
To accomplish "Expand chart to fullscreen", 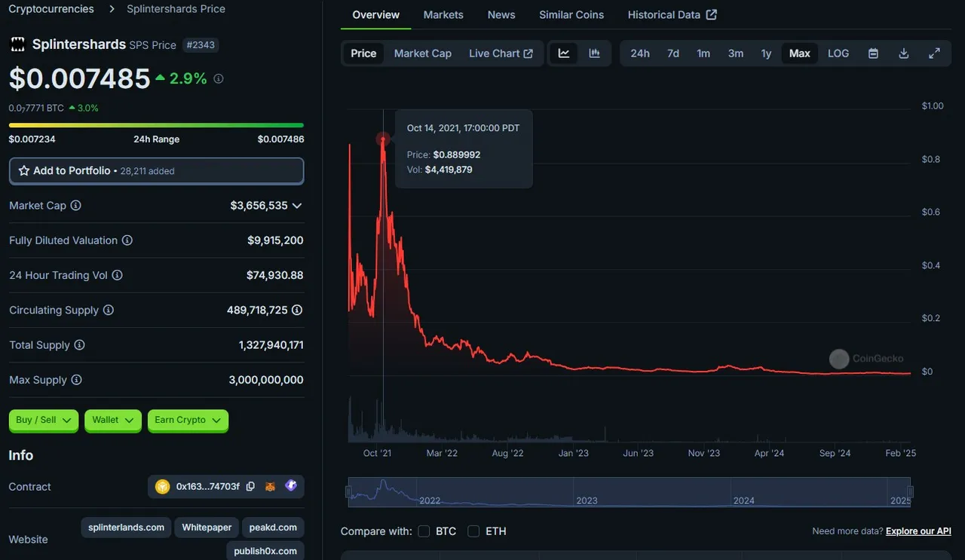I will [x=934, y=54].
